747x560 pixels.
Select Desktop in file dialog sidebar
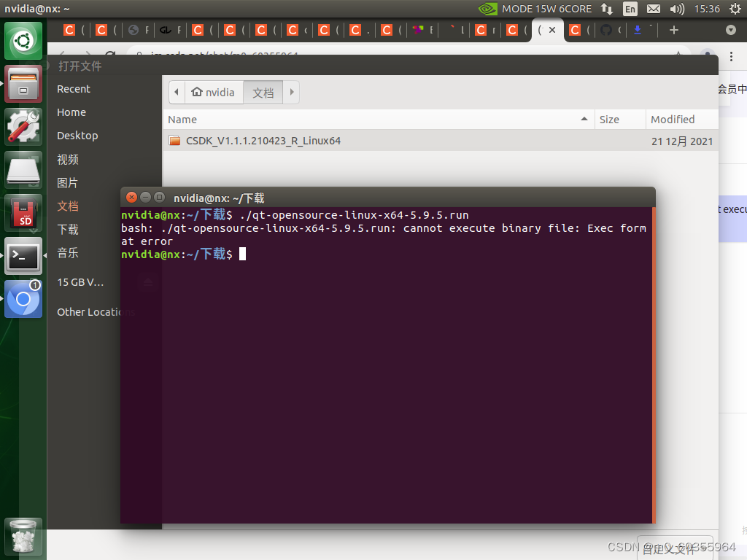coord(77,136)
